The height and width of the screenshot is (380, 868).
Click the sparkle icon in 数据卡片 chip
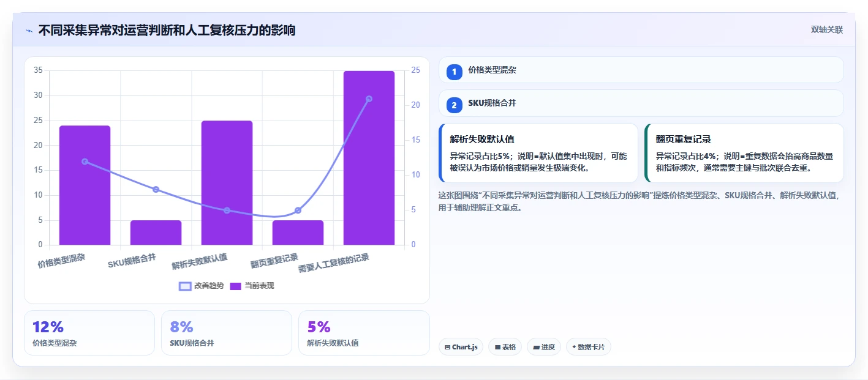pos(574,348)
